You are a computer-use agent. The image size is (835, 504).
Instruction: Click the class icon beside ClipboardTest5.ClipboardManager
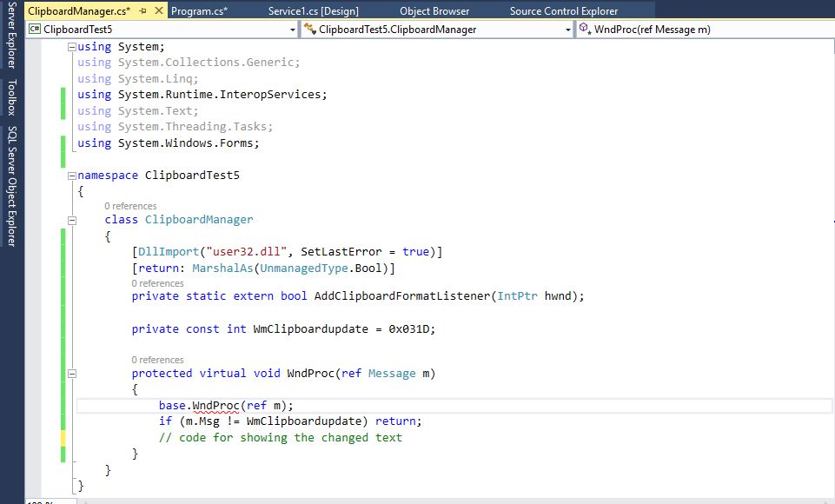tap(310, 30)
